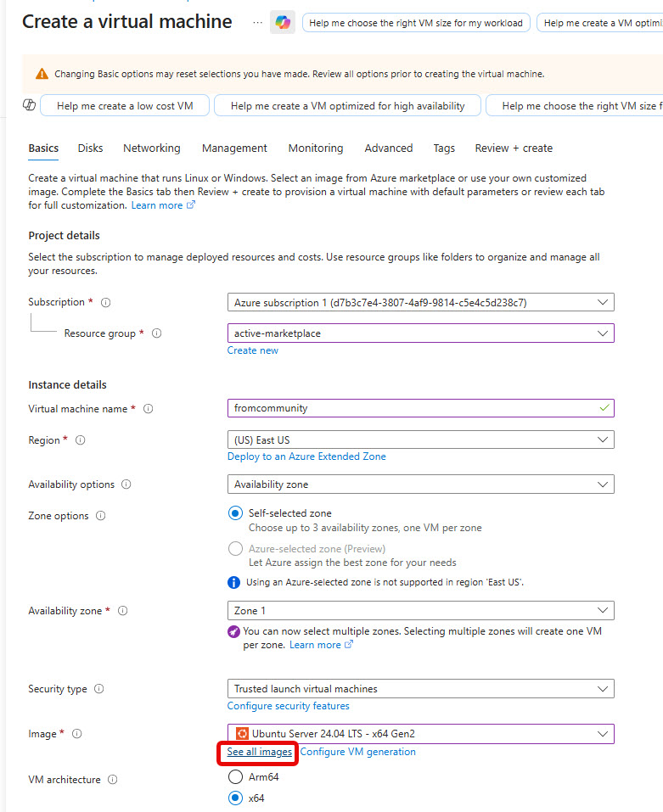
Task: Click the See all images link
Action: tap(260, 752)
